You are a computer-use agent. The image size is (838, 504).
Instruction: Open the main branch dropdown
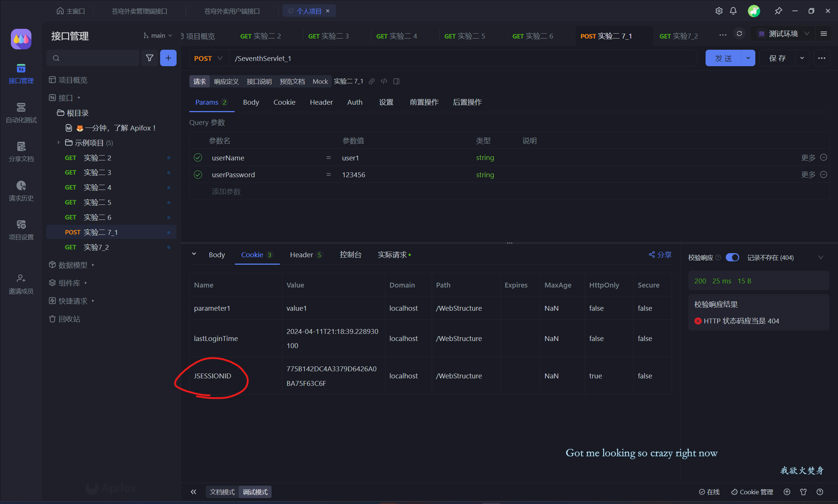[x=157, y=36]
